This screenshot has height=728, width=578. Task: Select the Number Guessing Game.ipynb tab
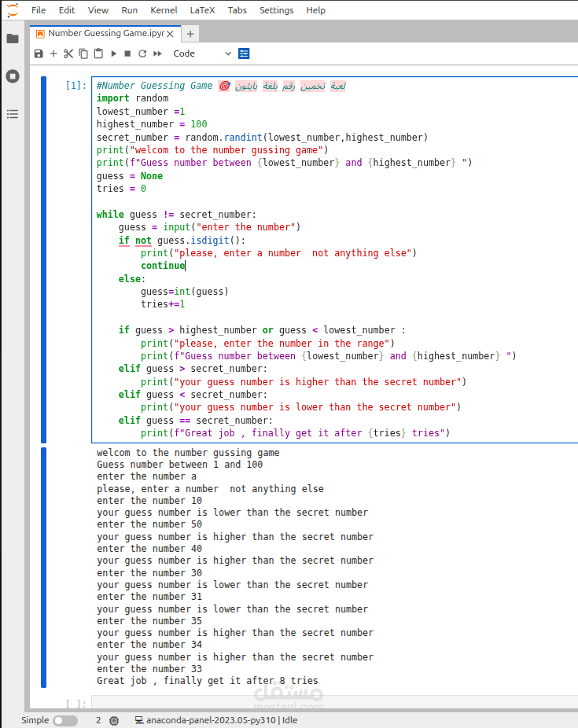click(106, 34)
